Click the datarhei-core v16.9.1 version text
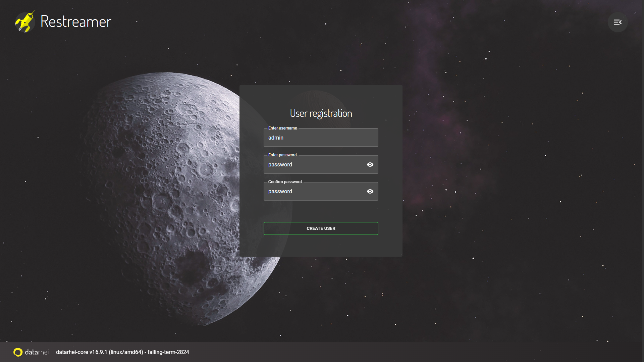The height and width of the screenshot is (362, 644). (122, 352)
